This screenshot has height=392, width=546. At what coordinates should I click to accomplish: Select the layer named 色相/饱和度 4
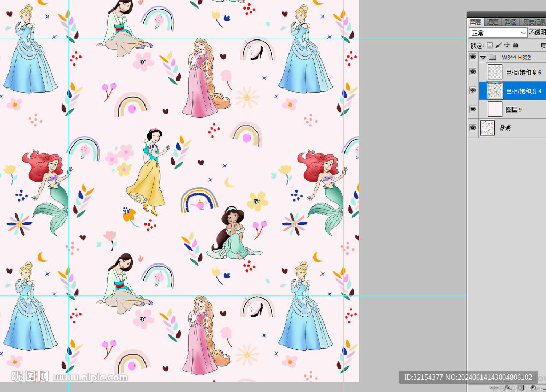pyautogui.click(x=524, y=91)
